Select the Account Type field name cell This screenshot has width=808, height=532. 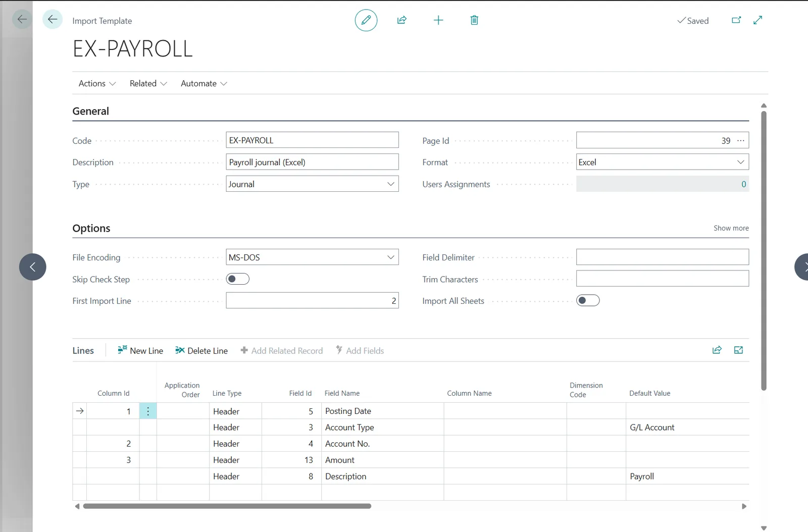click(x=383, y=428)
